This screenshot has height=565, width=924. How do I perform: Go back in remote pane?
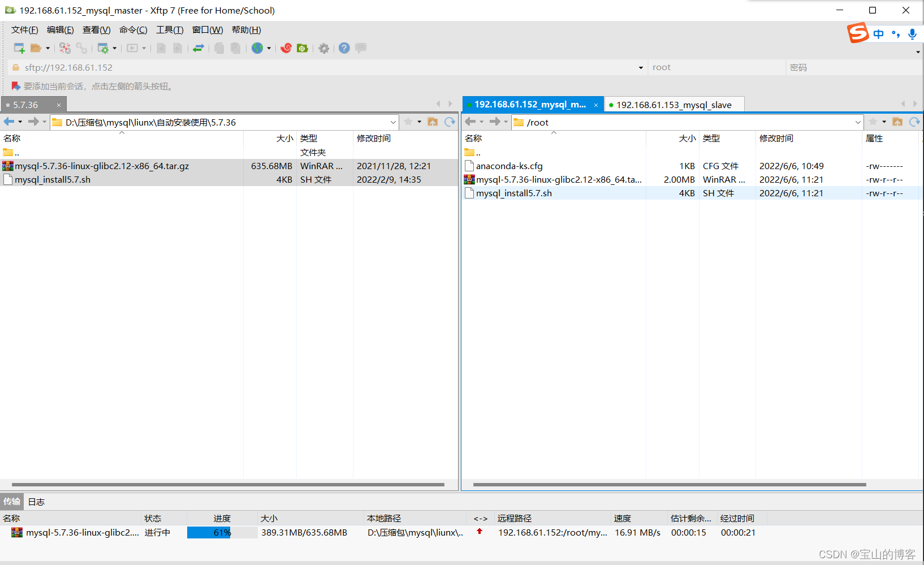470,122
